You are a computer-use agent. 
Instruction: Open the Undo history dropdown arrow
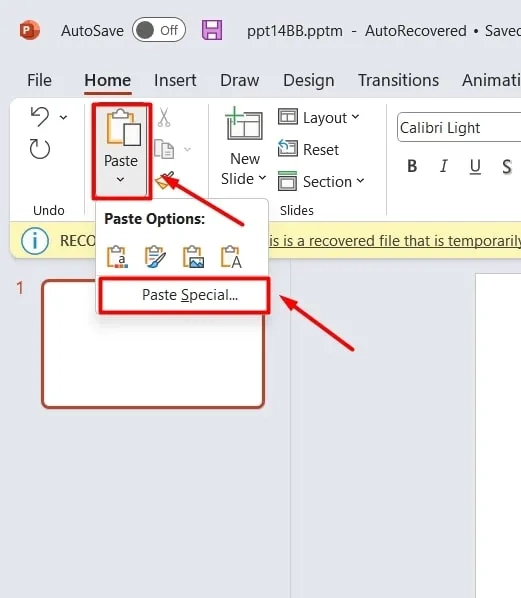point(63,117)
